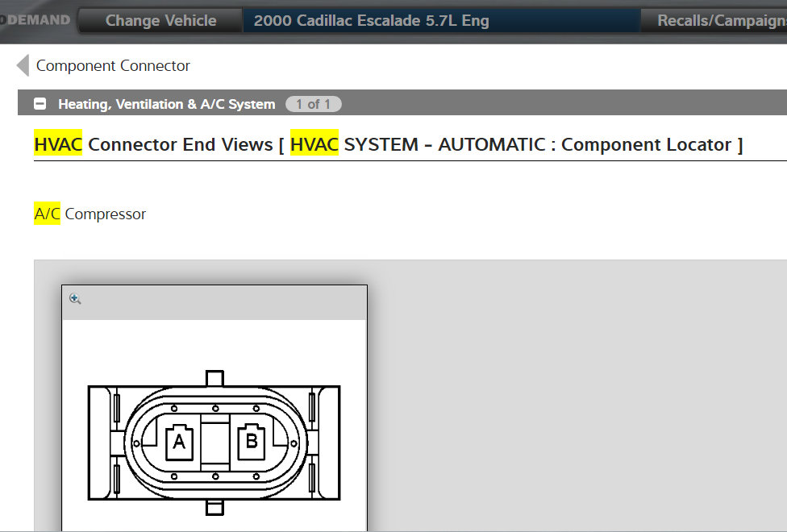Select the minus icon on the gray header bar

39,103
